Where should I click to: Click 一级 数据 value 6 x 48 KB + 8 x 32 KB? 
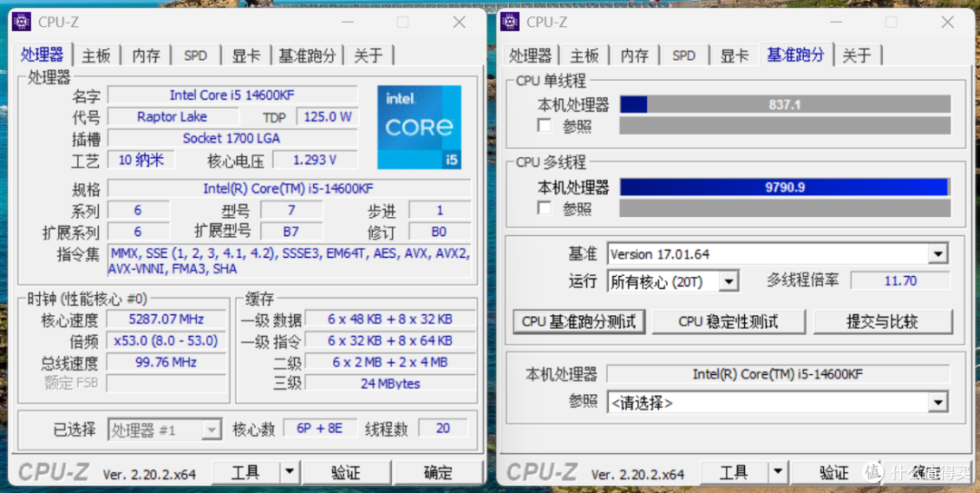[390, 319]
